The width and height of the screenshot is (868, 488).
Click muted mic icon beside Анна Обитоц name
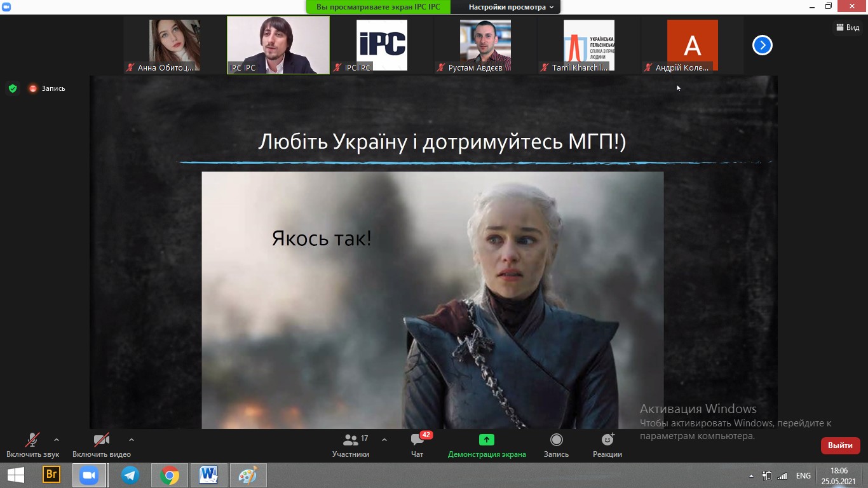[x=131, y=67]
